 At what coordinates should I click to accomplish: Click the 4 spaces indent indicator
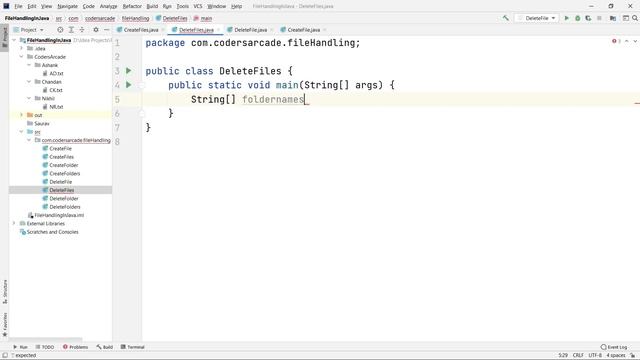(x=616, y=356)
